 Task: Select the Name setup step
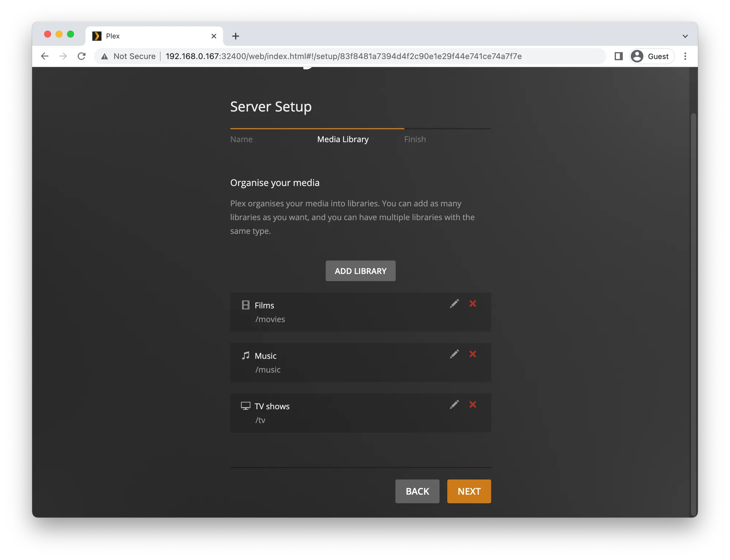coord(241,139)
